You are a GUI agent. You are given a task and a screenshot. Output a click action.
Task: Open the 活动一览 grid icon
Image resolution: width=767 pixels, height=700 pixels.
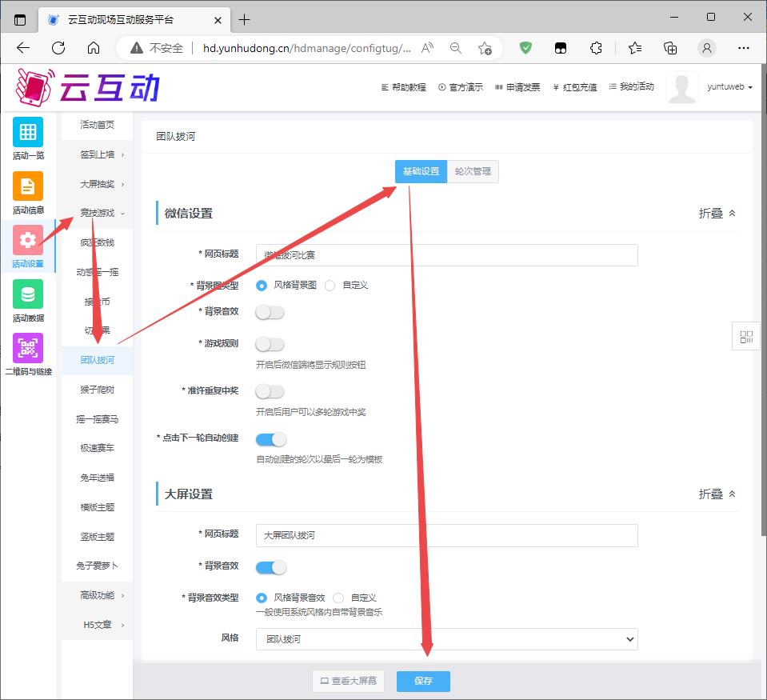(x=28, y=132)
